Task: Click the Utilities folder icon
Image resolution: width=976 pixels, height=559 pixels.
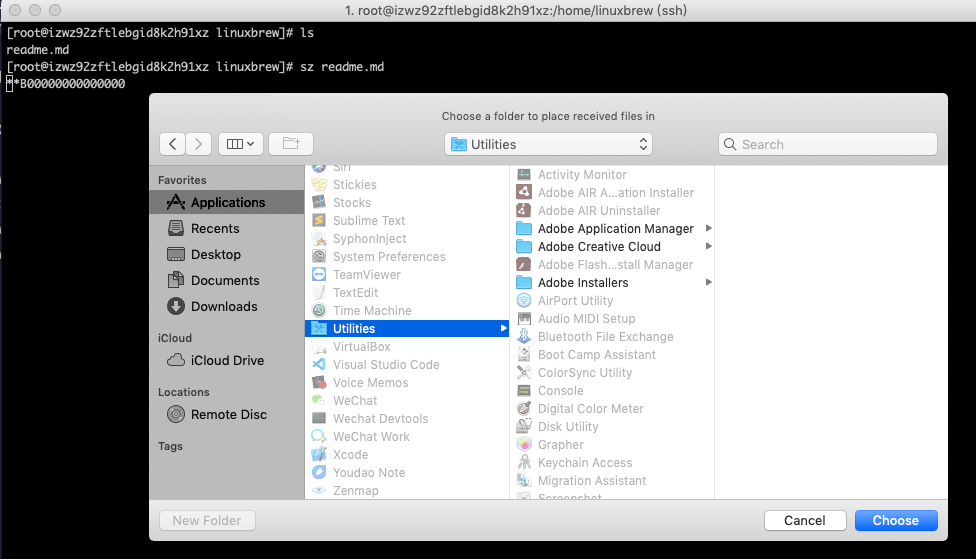Action: tap(319, 329)
